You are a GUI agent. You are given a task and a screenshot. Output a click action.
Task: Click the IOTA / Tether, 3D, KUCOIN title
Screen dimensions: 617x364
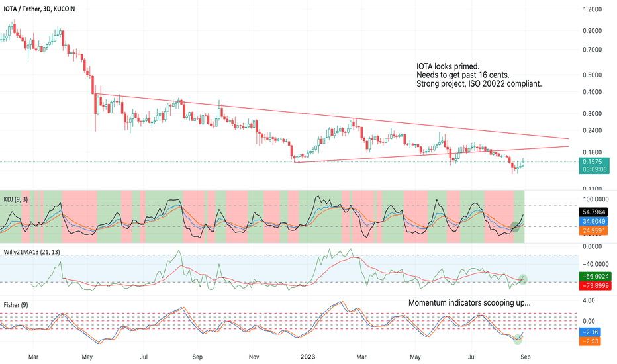click(x=39, y=9)
